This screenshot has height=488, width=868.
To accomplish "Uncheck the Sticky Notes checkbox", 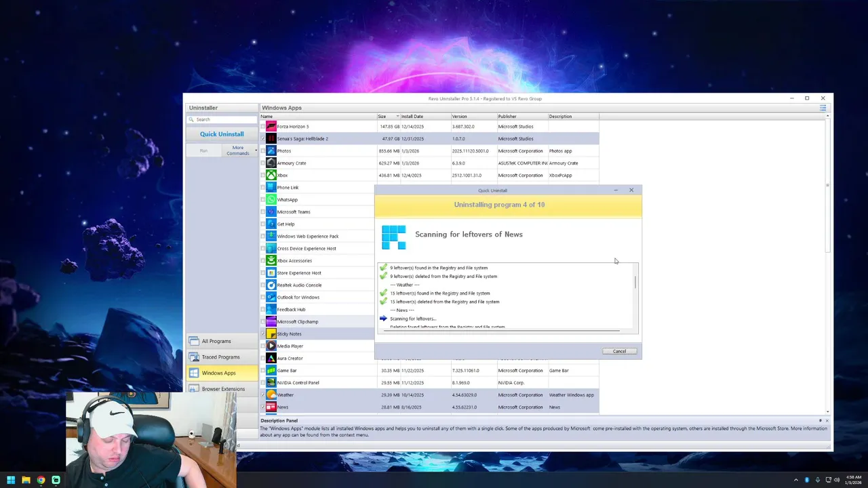I will [263, 334].
